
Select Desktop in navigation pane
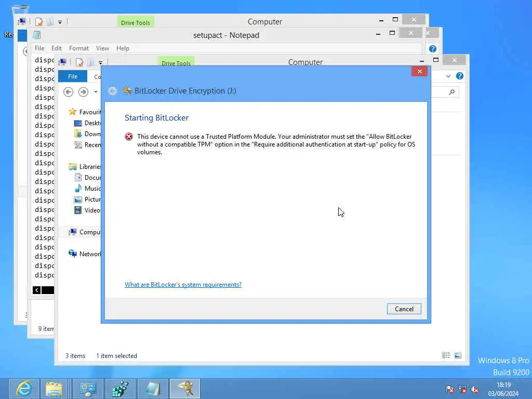[87, 123]
